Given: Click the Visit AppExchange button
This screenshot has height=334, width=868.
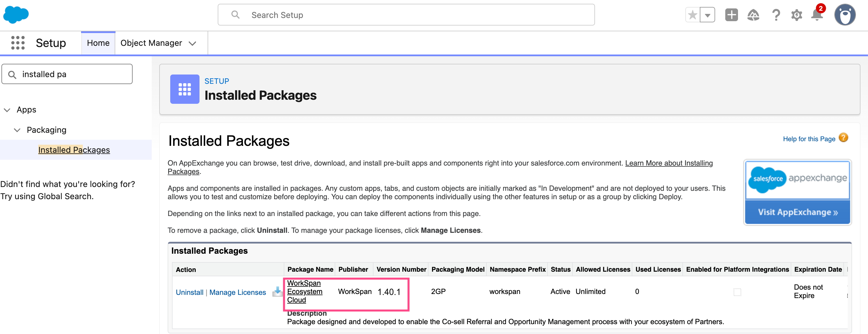Looking at the screenshot, I should tap(797, 212).
